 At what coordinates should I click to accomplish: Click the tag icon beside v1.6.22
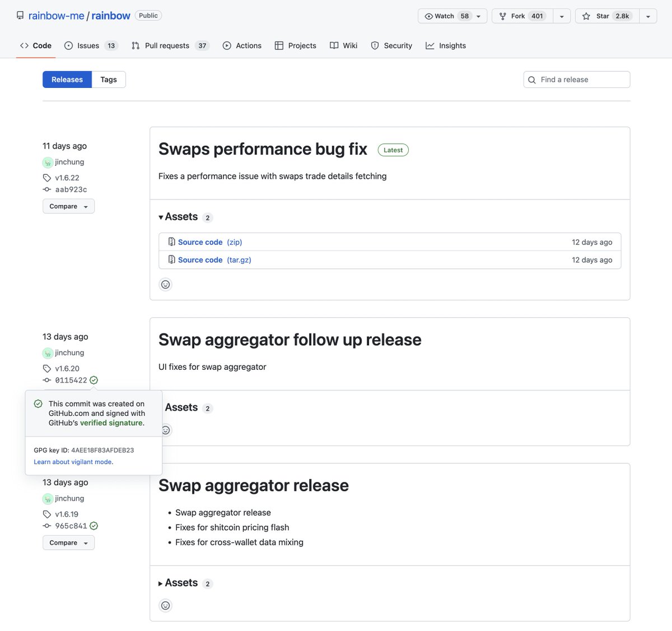[47, 178]
